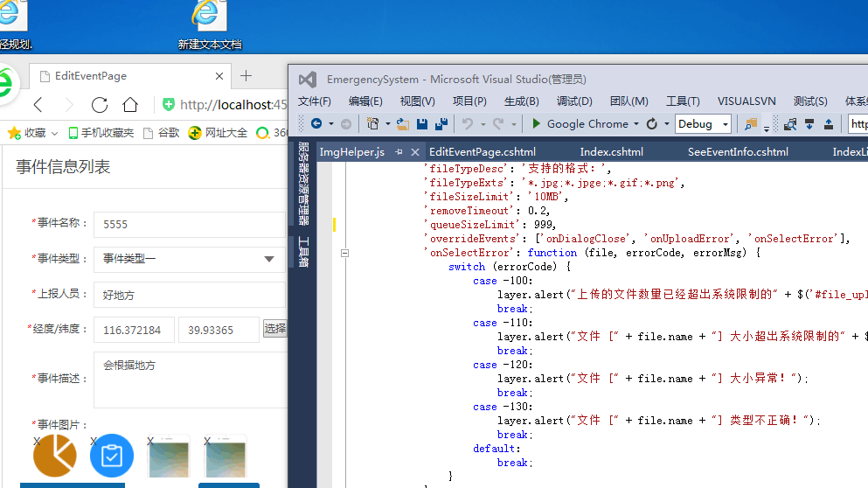The image size is (868, 488).
Task: Click the 选择 button beside coordinates
Action: [x=274, y=329]
